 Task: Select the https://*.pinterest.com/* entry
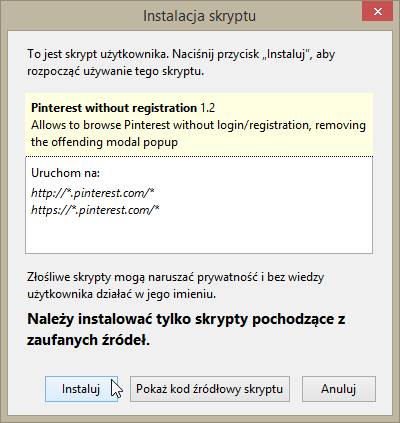tap(95, 210)
